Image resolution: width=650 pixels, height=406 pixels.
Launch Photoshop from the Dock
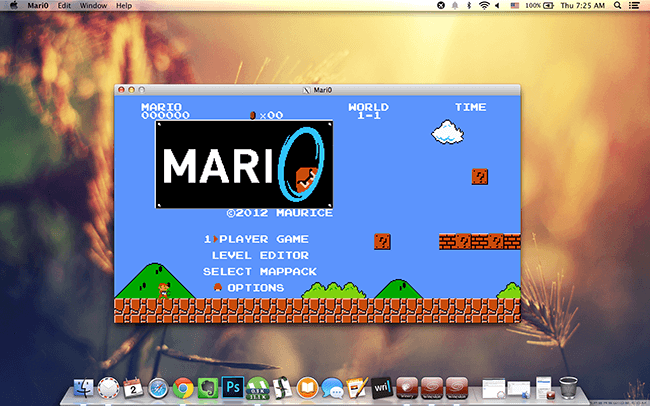tap(233, 388)
